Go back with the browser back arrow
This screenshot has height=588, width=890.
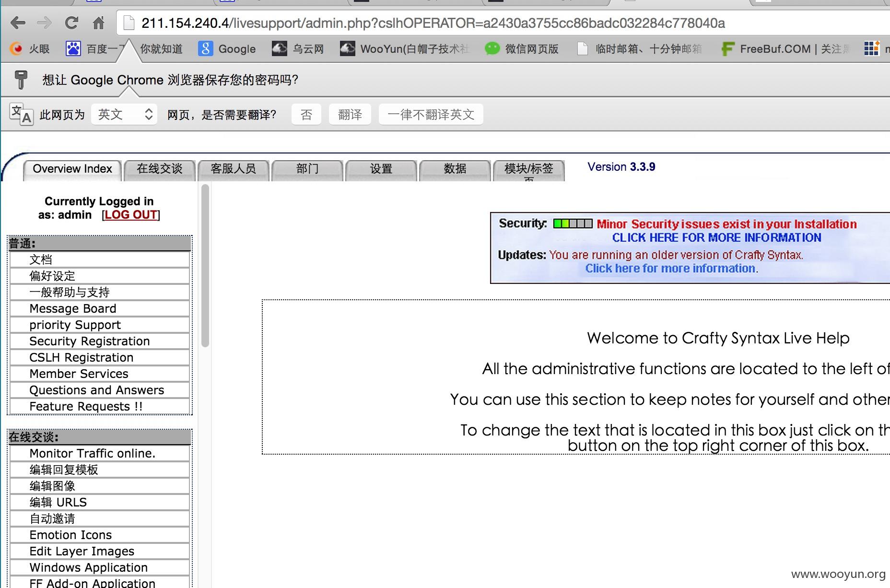pyautogui.click(x=18, y=23)
